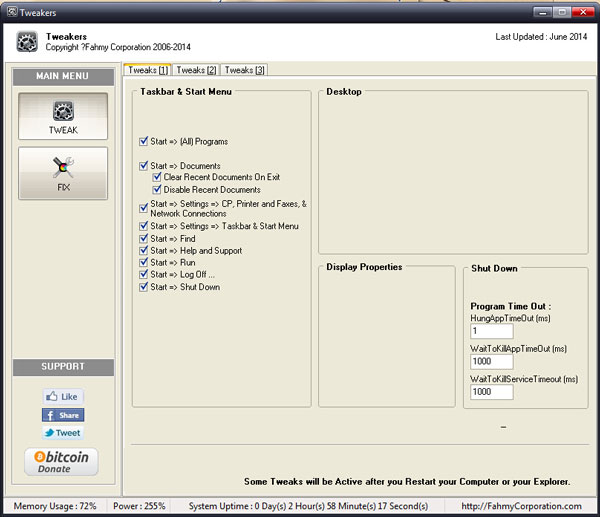Click the WaitToKillServiceTimeout input field
The image size is (600, 517).
tap(491, 393)
